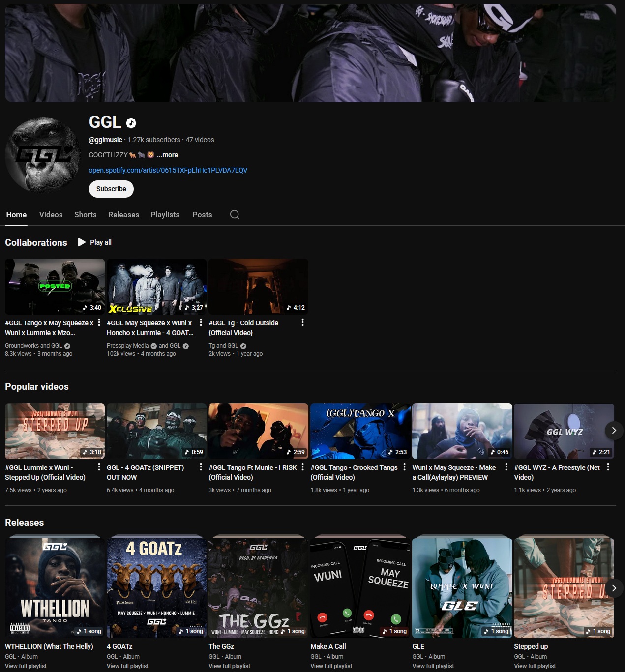The image size is (625, 672).
Task: Switch to the Posts tab
Action: click(x=203, y=215)
